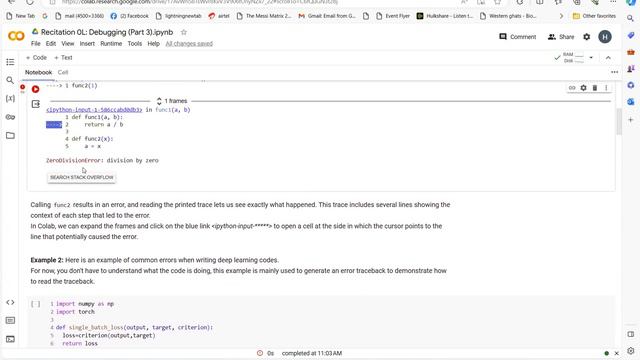Open the Runtime menu
This screenshot has height=360, width=640.
coord(111,43)
